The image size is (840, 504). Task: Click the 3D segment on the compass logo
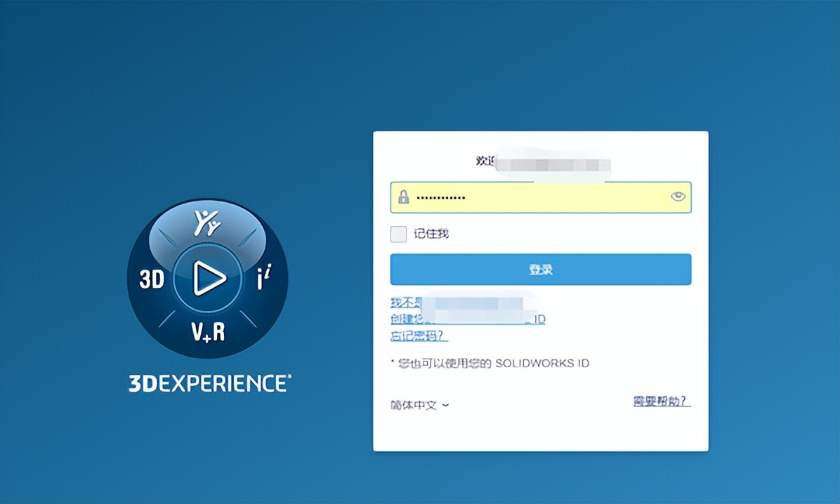click(x=152, y=279)
